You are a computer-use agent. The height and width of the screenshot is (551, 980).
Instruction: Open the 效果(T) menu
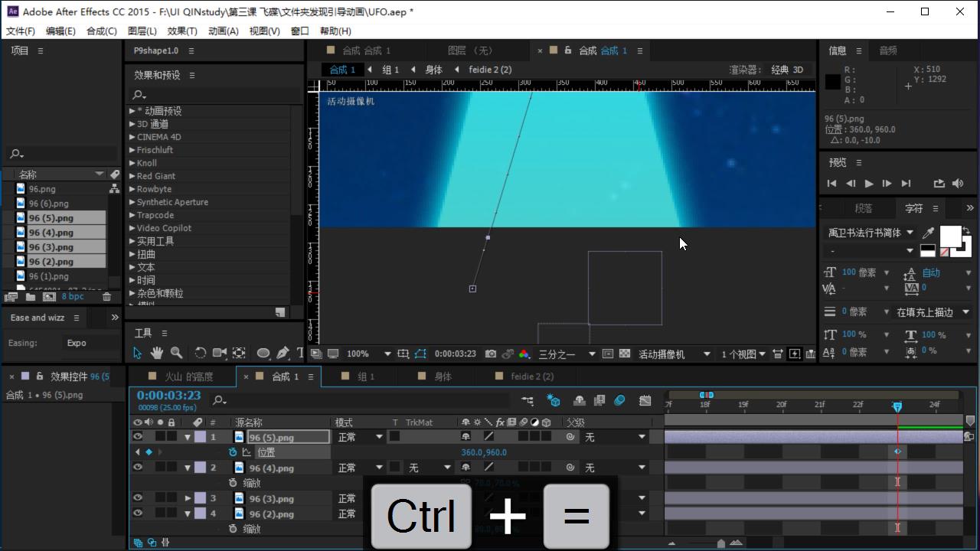pos(182,31)
